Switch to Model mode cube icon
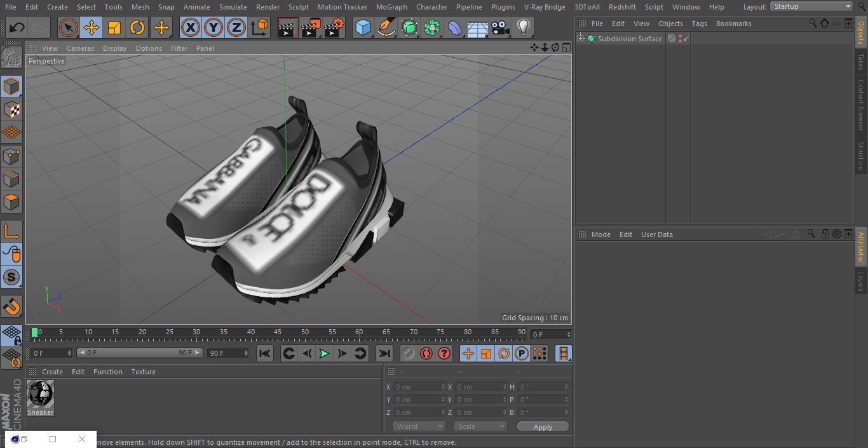This screenshot has width=868, height=448. [x=11, y=86]
